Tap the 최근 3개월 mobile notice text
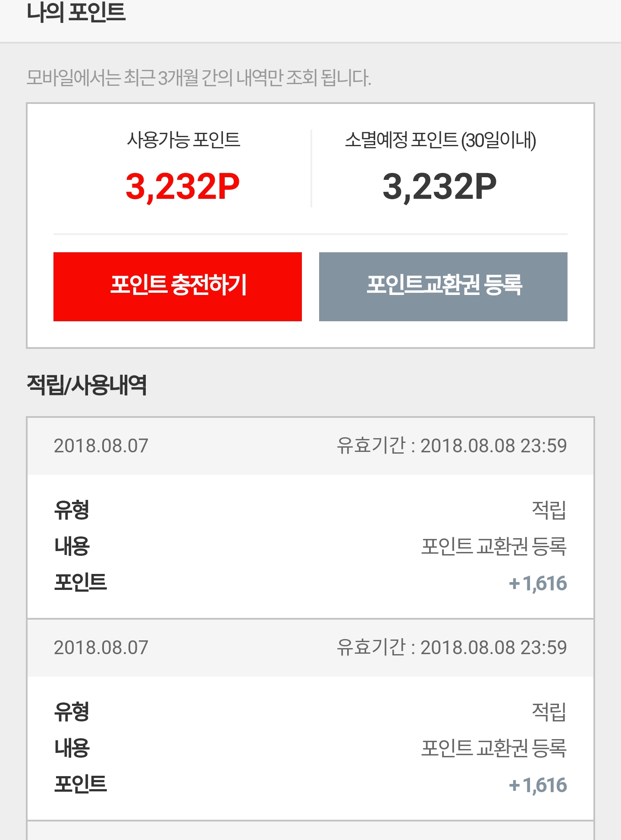The image size is (621, 840). 198,78
